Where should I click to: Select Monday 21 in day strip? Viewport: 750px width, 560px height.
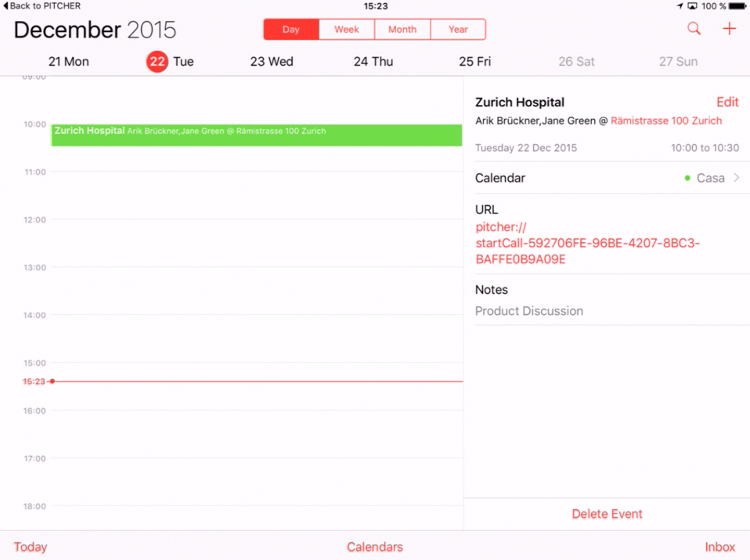tap(69, 61)
